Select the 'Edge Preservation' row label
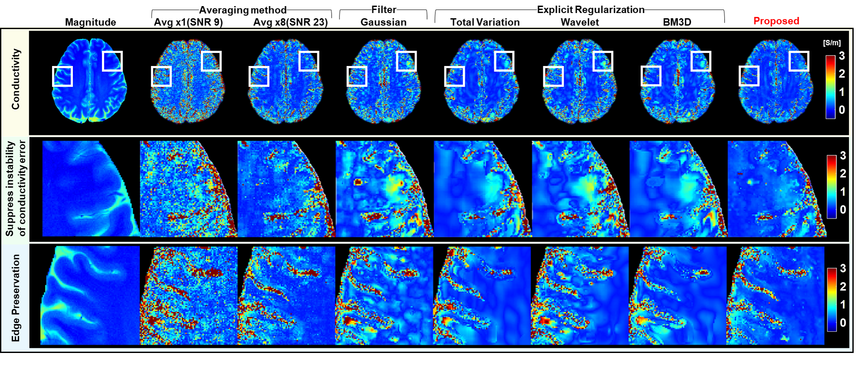 pos(16,298)
